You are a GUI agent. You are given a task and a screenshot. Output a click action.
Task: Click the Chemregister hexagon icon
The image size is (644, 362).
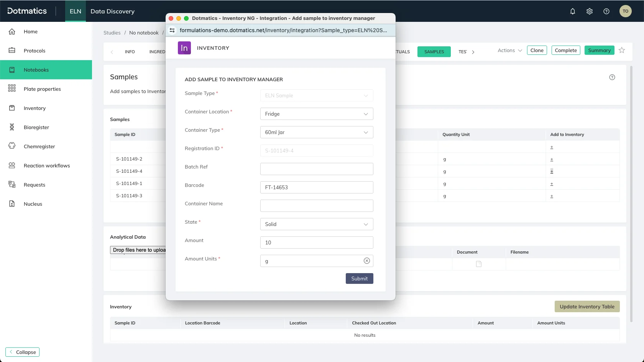pos(12,146)
